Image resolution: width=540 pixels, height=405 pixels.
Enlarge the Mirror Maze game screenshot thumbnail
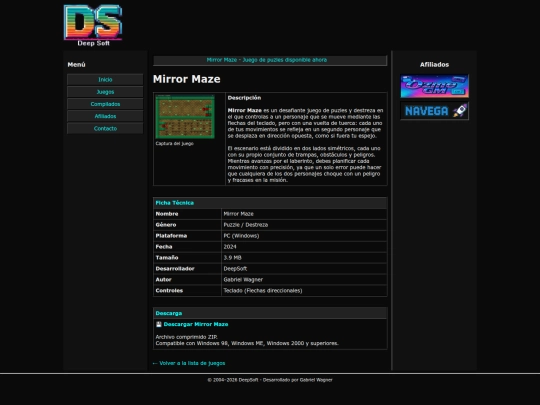tap(185, 117)
